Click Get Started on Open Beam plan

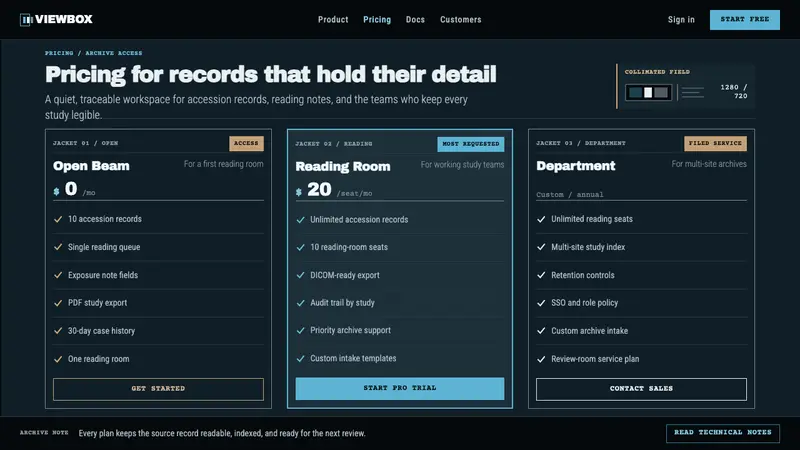158,389
